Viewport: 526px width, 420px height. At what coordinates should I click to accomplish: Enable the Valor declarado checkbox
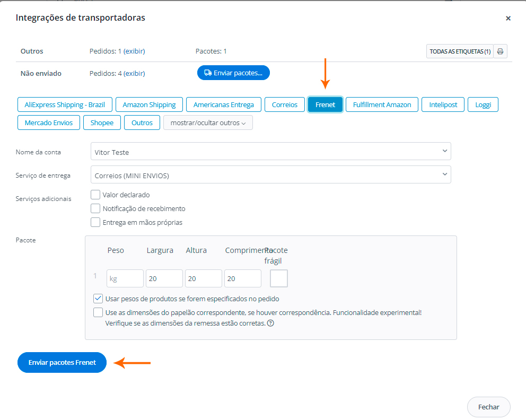(x=95, y=195)
